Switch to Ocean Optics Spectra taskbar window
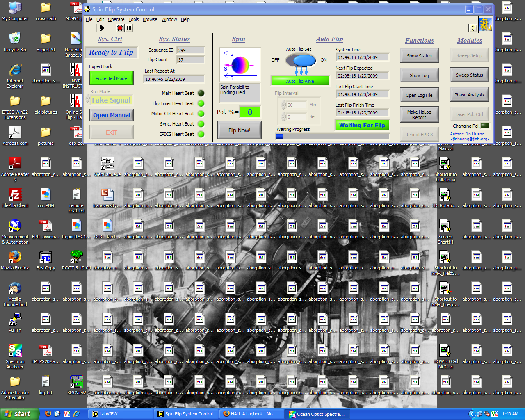The height and width of the screenshot is (420, 525). 318,414
